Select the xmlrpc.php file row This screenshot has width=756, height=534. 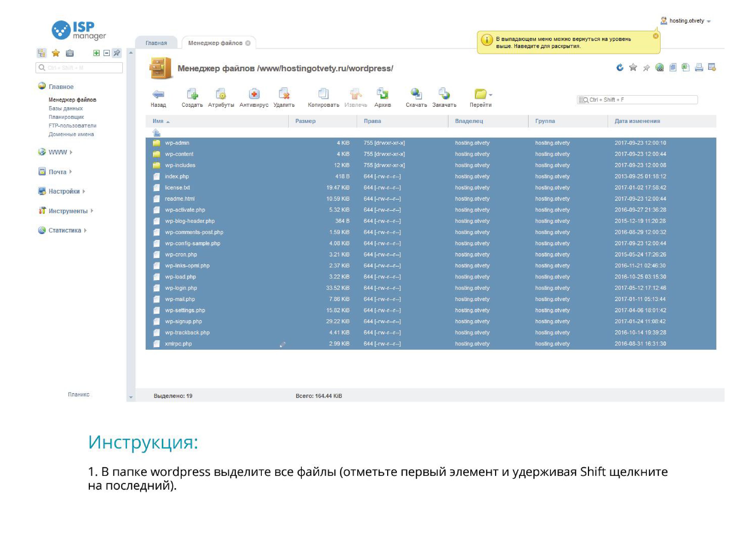(x=431, y=343)
